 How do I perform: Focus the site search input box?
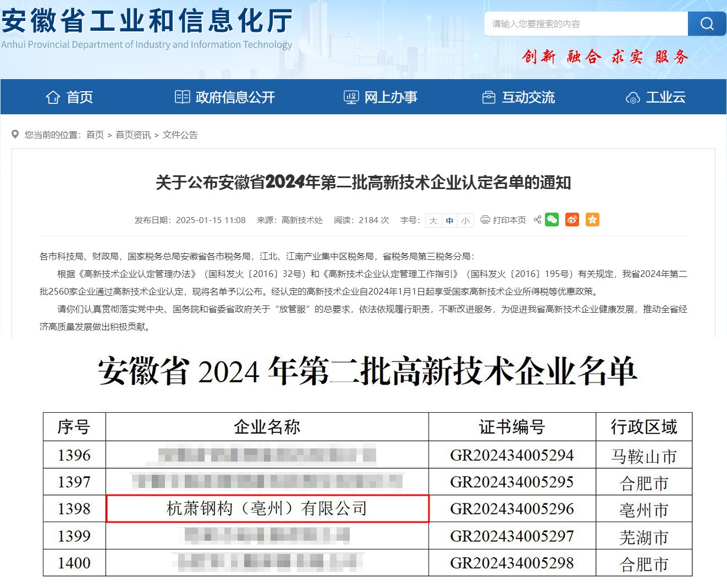(586, 24)
